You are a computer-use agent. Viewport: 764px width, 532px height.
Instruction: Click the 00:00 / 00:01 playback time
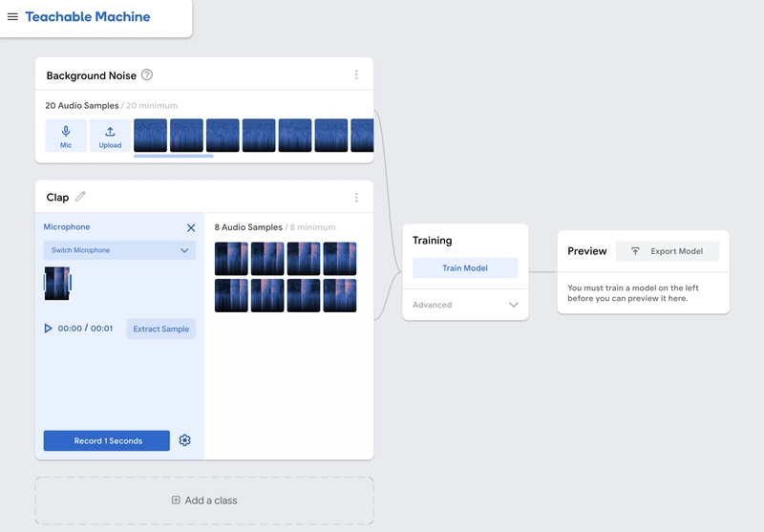pos(85,329)
